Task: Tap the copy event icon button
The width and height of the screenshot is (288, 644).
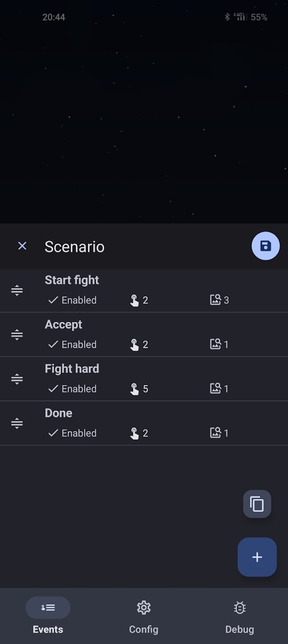Action: pyautogui.click(x=257, y=504)
